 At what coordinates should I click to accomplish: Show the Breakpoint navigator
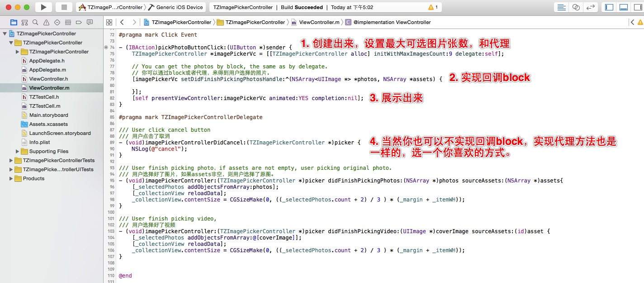[x=79, y=22]
